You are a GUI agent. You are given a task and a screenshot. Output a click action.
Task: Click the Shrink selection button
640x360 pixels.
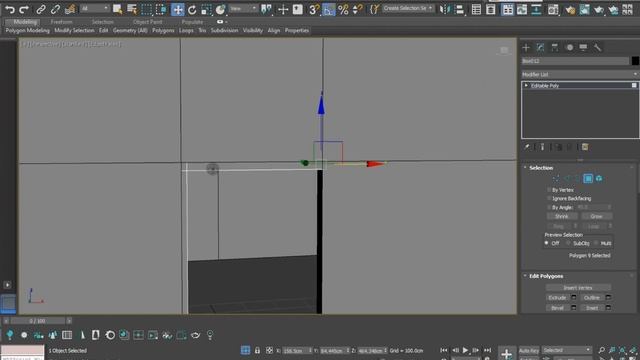coord(562,216)
